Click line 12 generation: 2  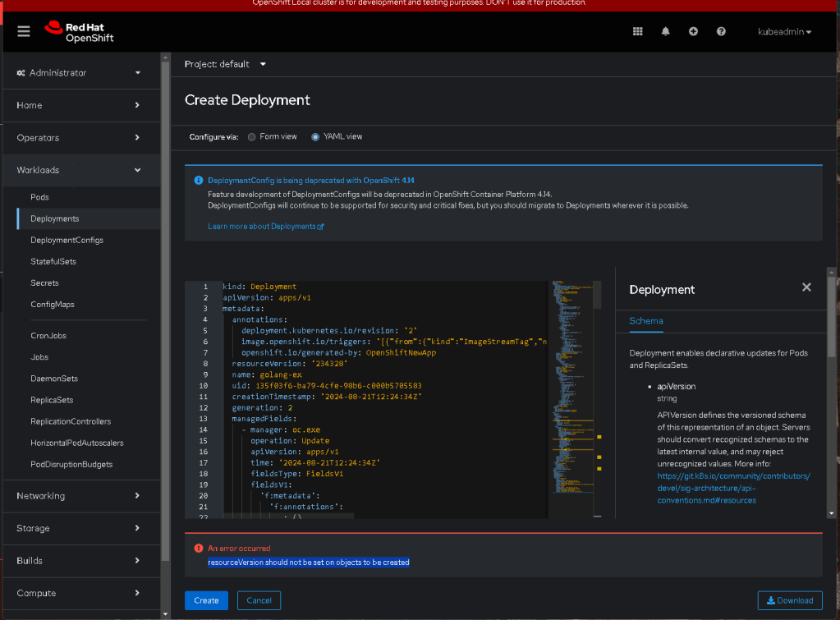[x=262, y=408]
